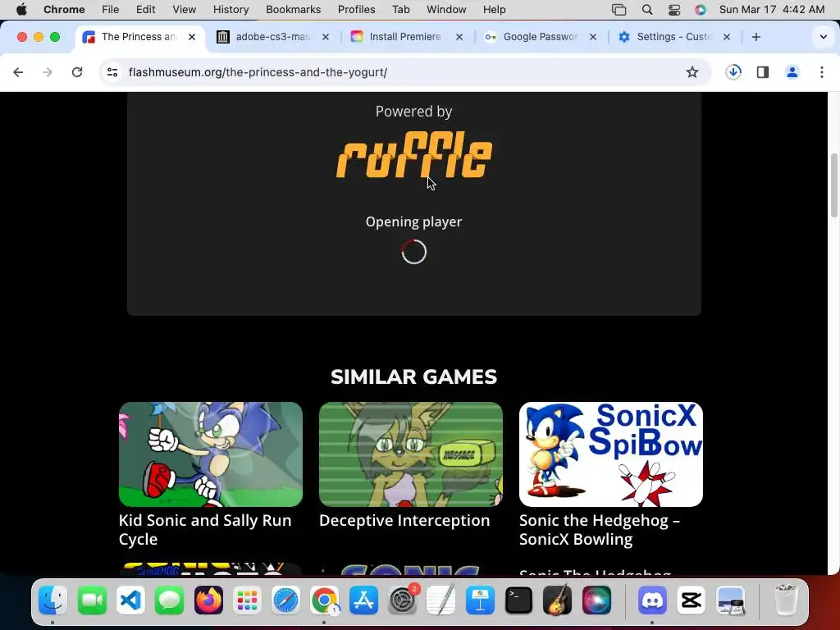
Task: Switch to the adobe-cs3-master tab
Action: (x=272, y=37)
